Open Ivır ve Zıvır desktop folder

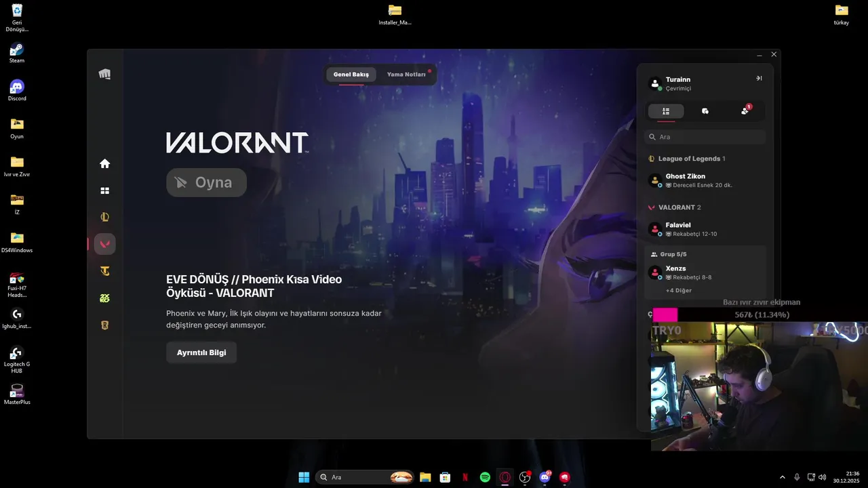(x=17, y=166)
